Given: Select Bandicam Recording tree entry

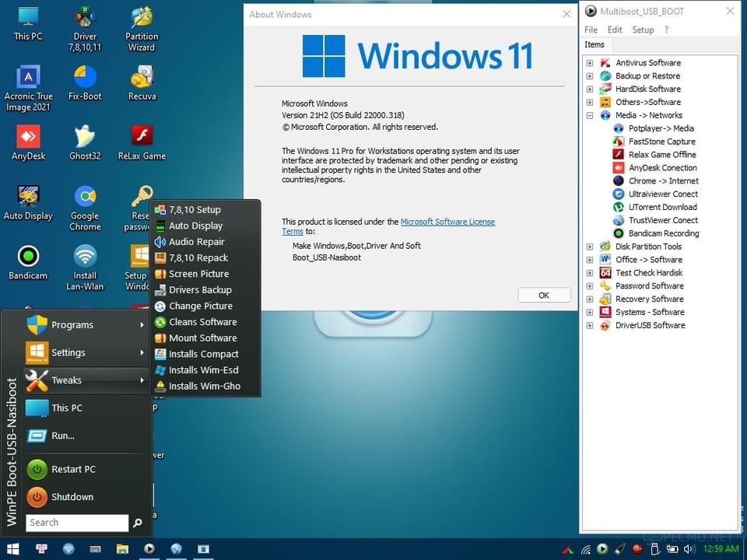Looking at the screenshot, I should pos(664,233).
